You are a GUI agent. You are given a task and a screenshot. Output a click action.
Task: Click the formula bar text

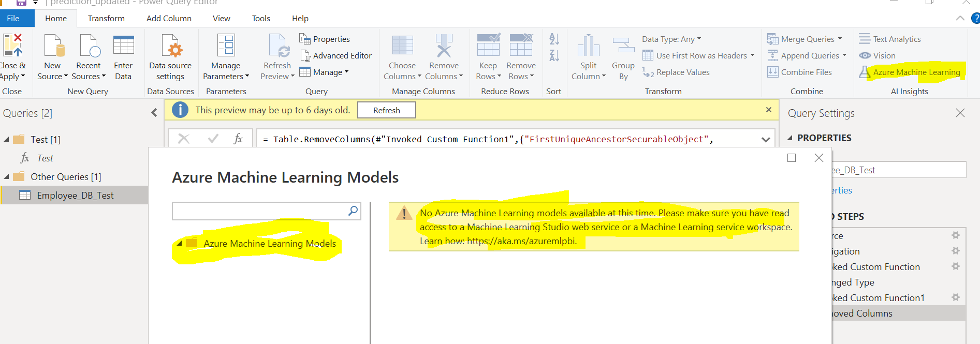pyautogui.click(x=488, y=139)
